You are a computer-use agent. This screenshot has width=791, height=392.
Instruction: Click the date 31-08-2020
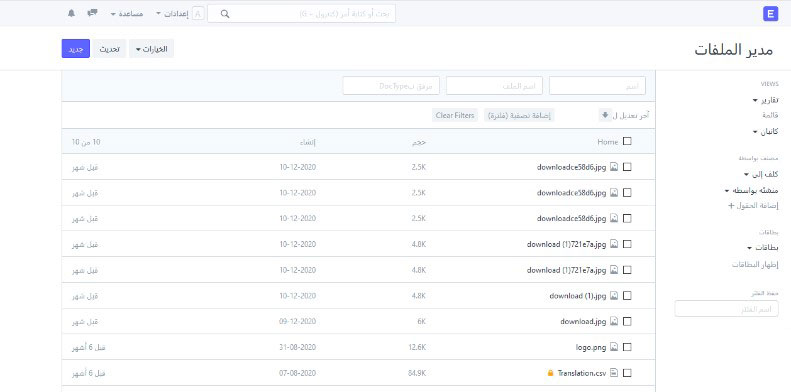pyautogui.click(x=298, y=348)
